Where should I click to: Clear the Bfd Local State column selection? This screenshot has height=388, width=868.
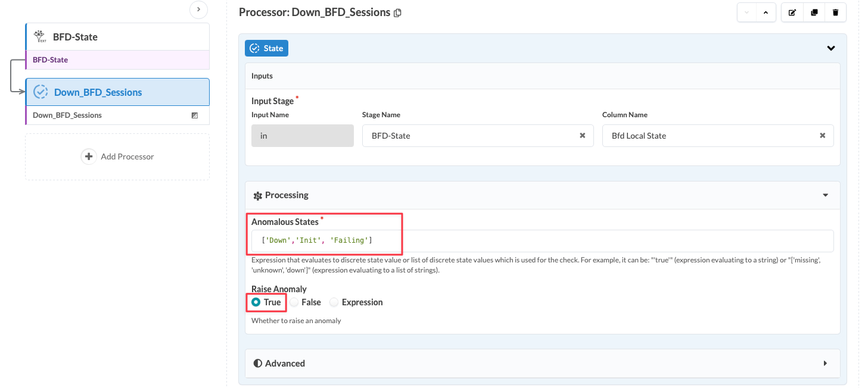click(823, 136)
